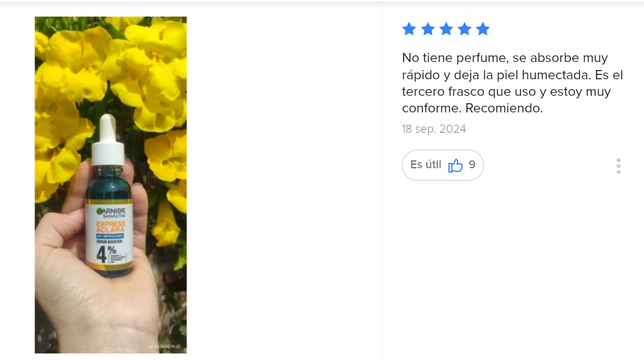
Task: Select the third star in the rating
Action: [x=446, y=29]
